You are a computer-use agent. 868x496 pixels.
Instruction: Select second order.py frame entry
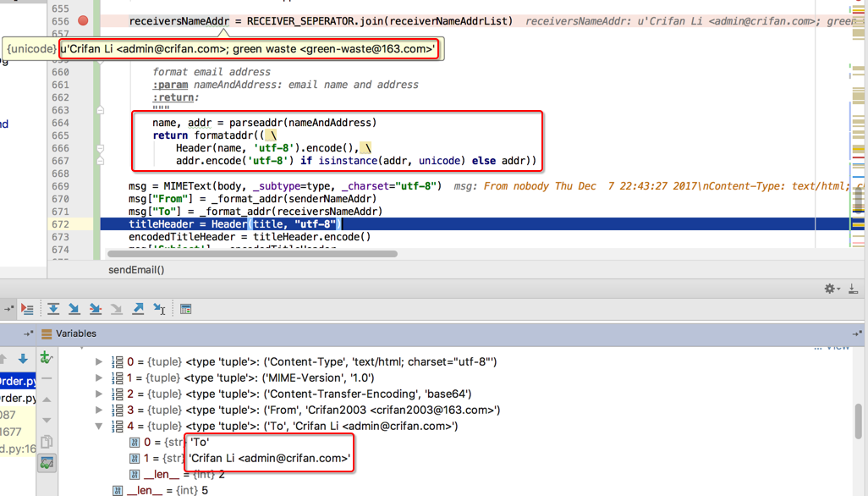pyautogui.click(x=18, y=398)
